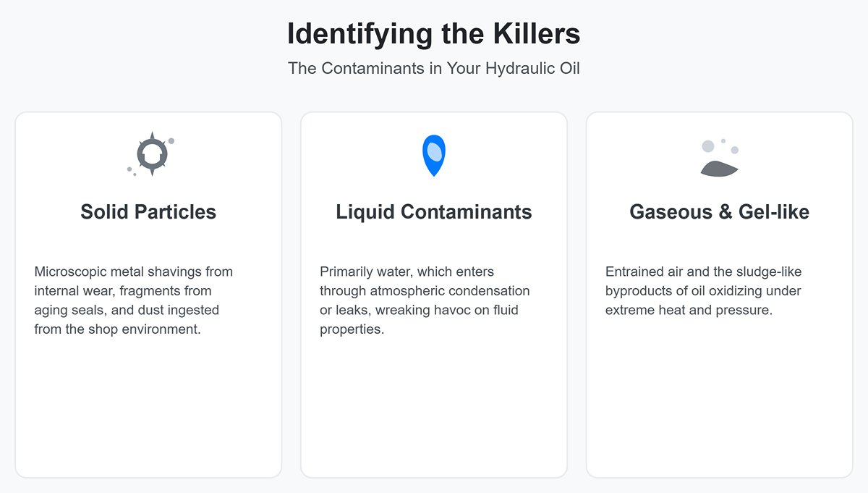Select the Gaseous & Gel-like heading
This screenshot has width=868, height=493.
coord(719,212)
